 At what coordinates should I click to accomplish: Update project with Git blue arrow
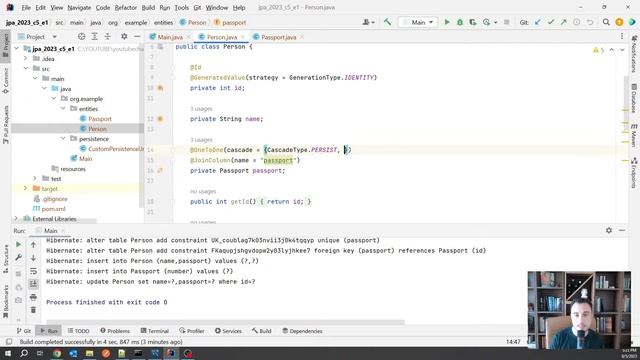click(538, 22)
